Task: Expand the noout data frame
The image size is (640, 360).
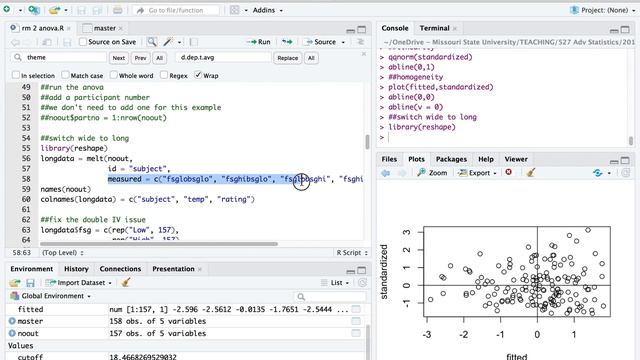Action: (12, 333)
